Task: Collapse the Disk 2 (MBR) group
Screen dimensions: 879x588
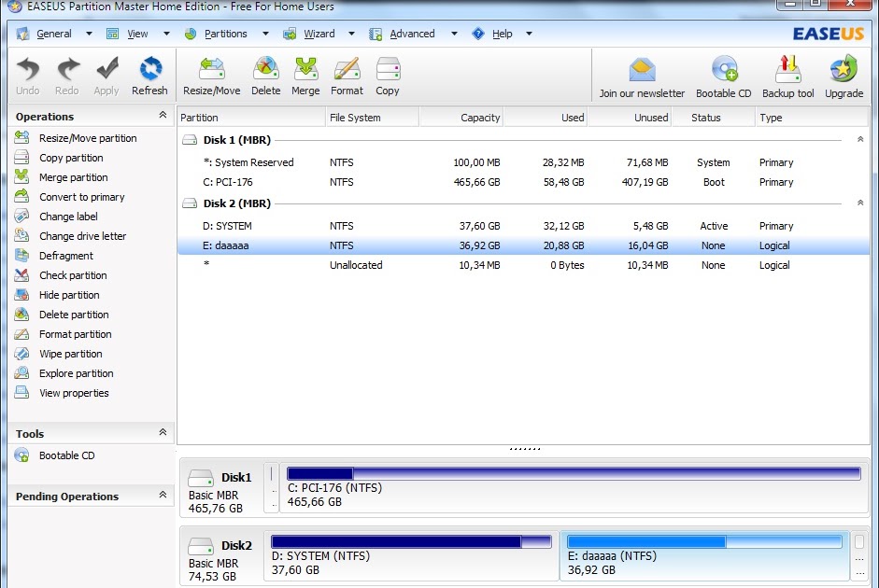Action: [860, 203]
